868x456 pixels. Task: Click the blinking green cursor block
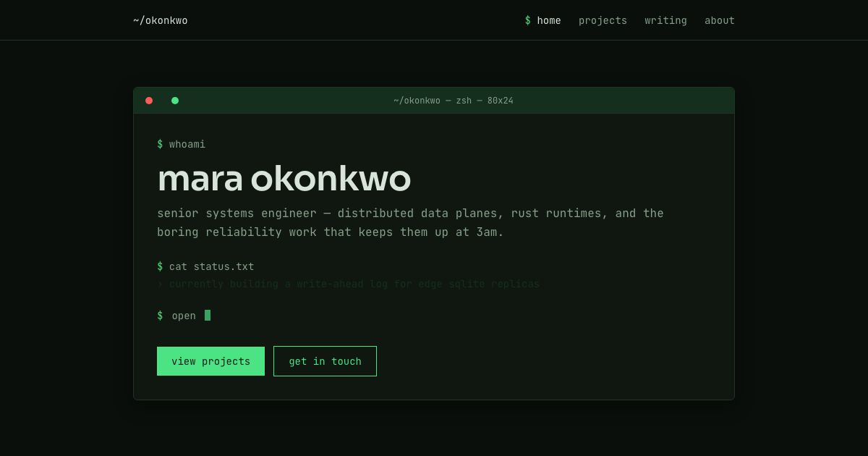[x=208, y=315]
